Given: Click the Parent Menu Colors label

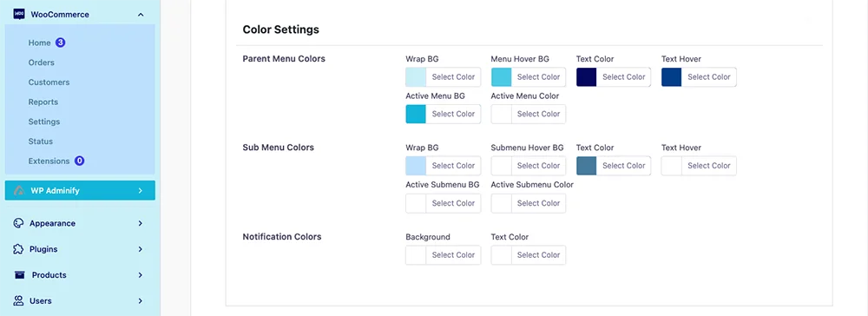Looking at the screenshot, I should [x=284, y=59].
